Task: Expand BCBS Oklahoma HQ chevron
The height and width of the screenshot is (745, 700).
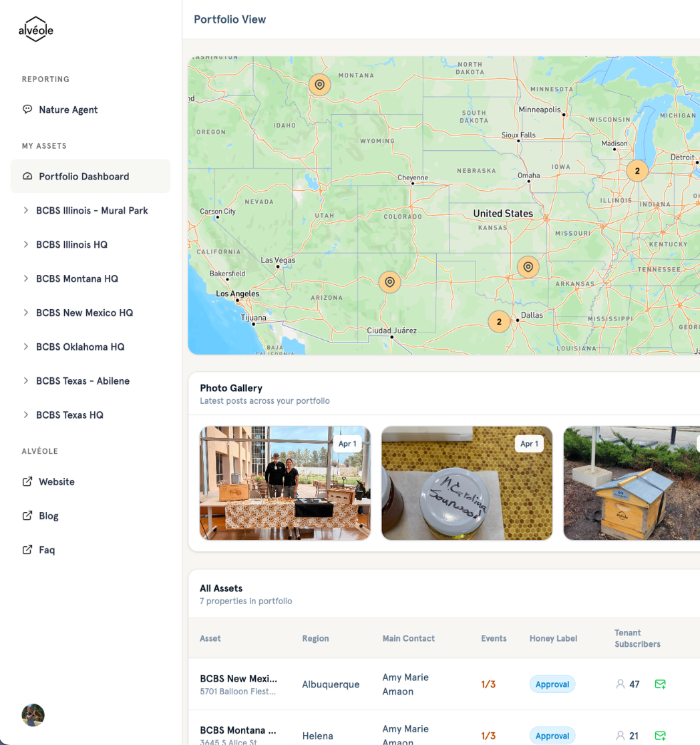Action: tap(25, 347)
